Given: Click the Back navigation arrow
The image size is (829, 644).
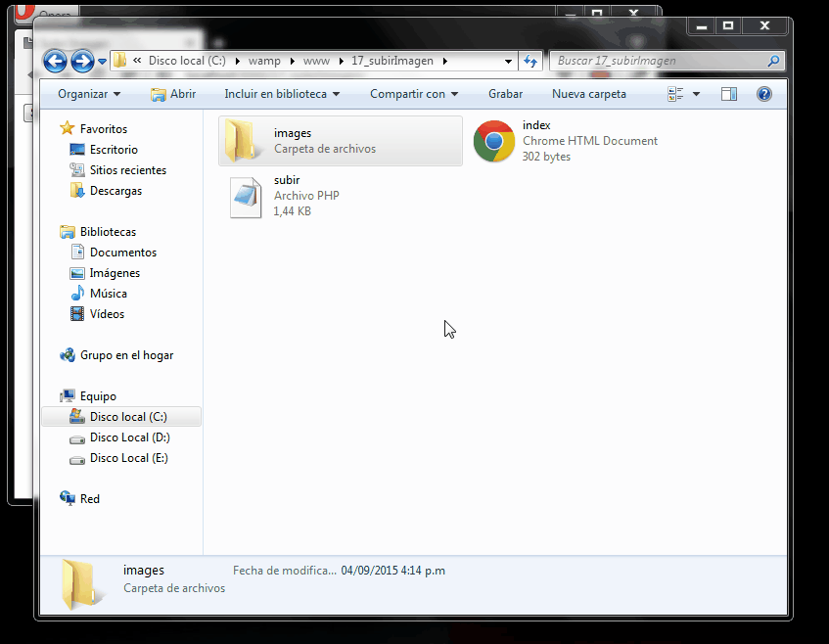Looking at the screenshot, I should point(55,60).
